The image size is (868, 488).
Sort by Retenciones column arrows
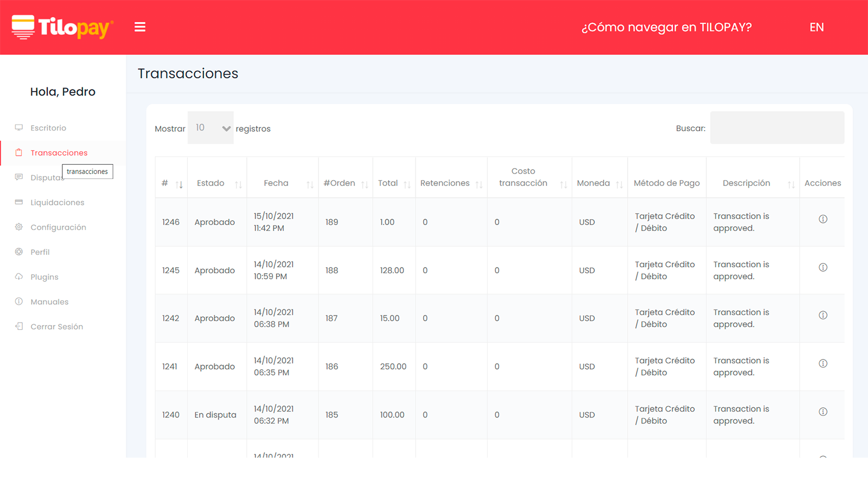point(479,185)
